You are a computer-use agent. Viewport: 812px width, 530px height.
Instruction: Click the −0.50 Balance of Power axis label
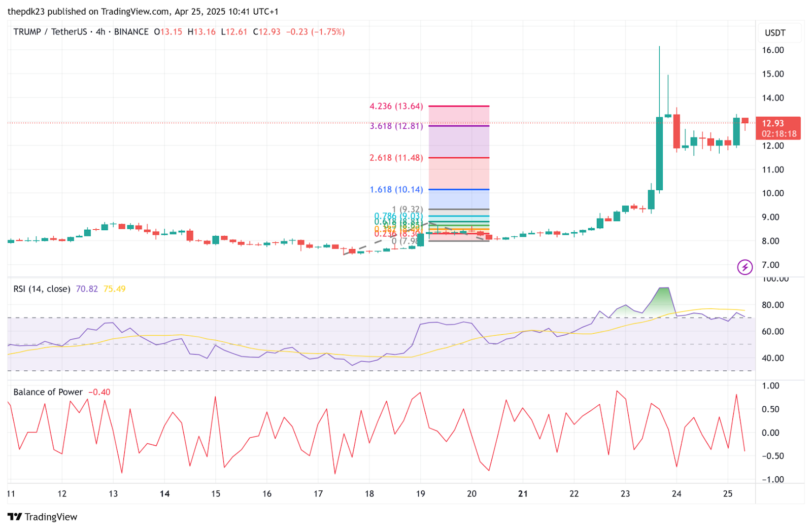point(772,456)
